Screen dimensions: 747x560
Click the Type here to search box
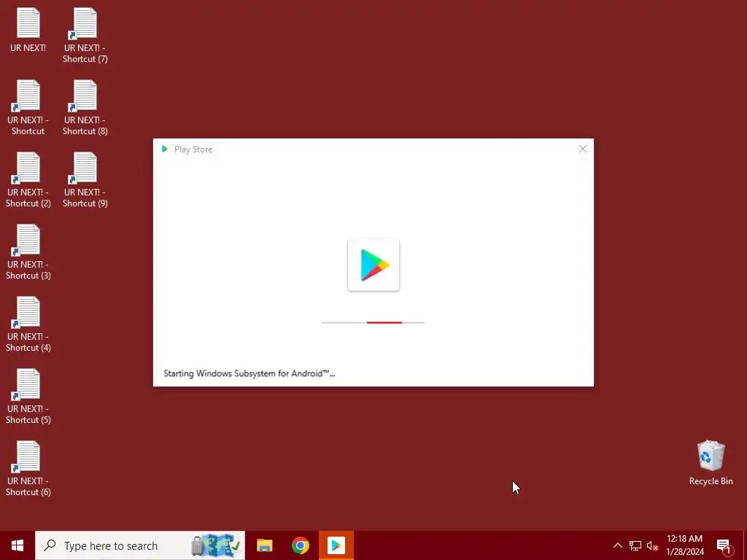(140, 545)
